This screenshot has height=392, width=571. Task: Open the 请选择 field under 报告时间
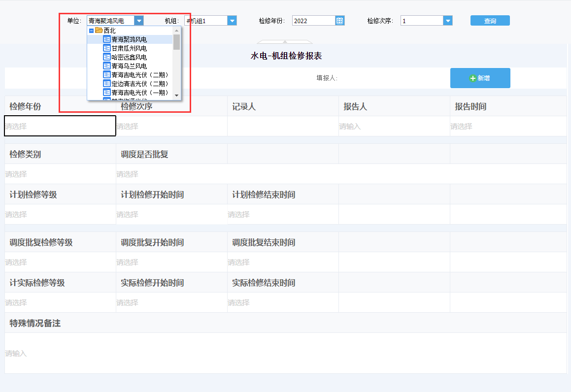pyautogui.click(x=508, y=126)
